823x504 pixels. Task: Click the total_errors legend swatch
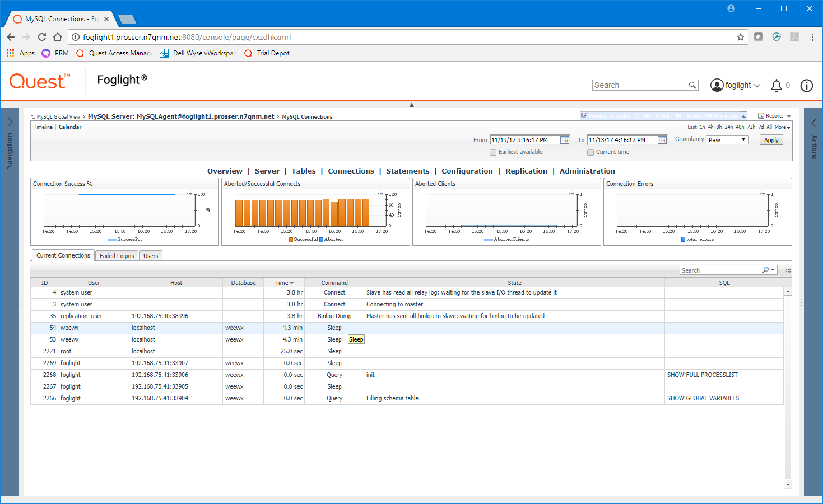683,240
